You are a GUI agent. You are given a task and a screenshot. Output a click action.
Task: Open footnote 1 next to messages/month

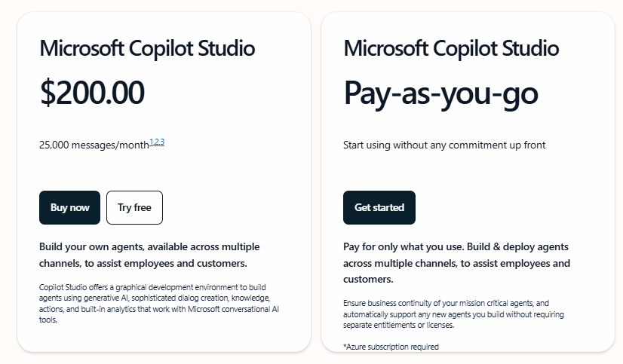click(x=151, y=142)
